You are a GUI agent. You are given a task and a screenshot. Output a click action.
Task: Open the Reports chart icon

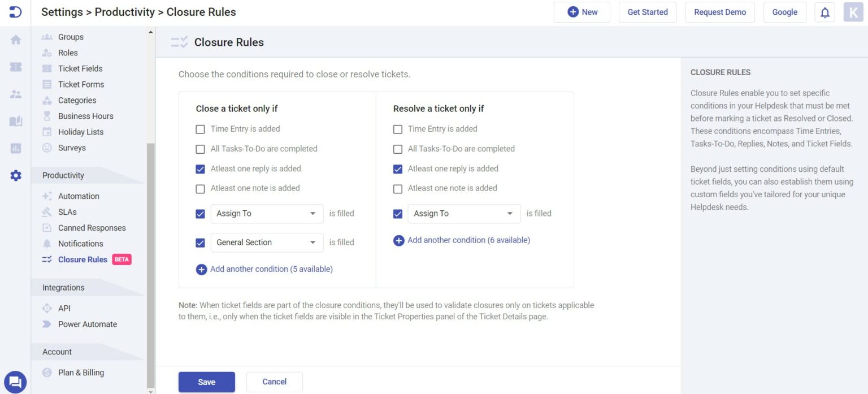(16, 148)
